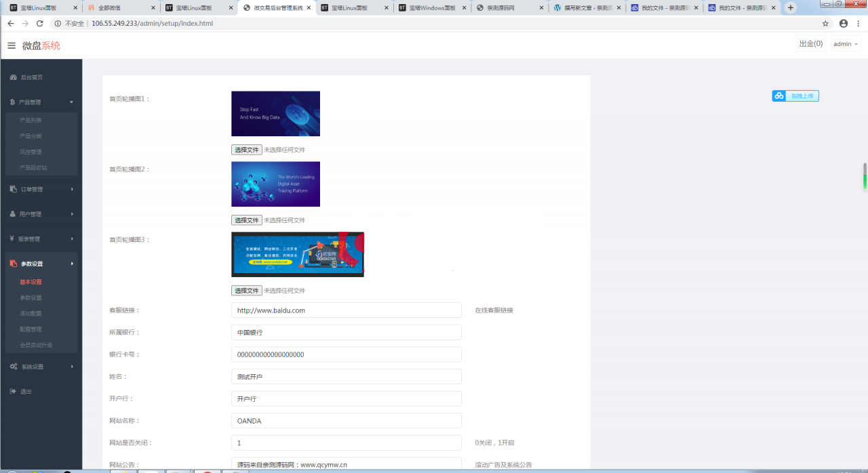This screenshot has height=473, width=868.
Task: Select the 参数设置 submenu entry
Action: tap(31, 297)
